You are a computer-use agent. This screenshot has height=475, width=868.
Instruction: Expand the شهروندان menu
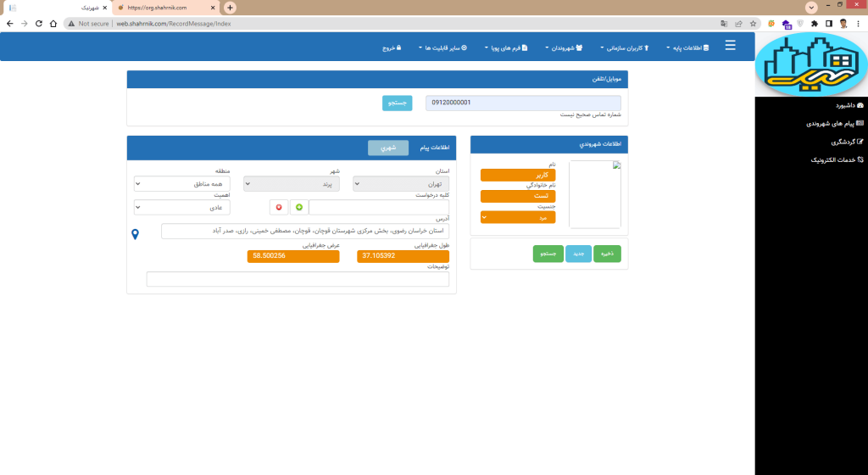click(x=564, y=48)
